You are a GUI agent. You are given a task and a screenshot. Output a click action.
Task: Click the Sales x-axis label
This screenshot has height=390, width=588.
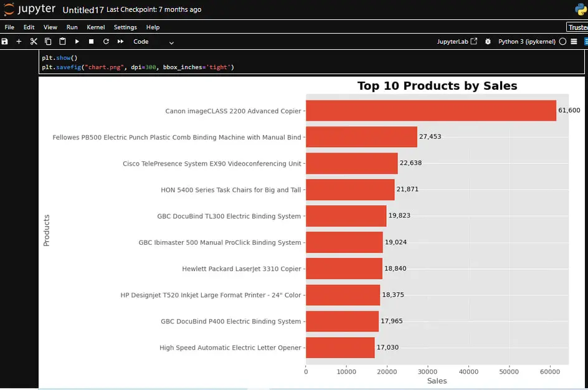click(437, 381)
